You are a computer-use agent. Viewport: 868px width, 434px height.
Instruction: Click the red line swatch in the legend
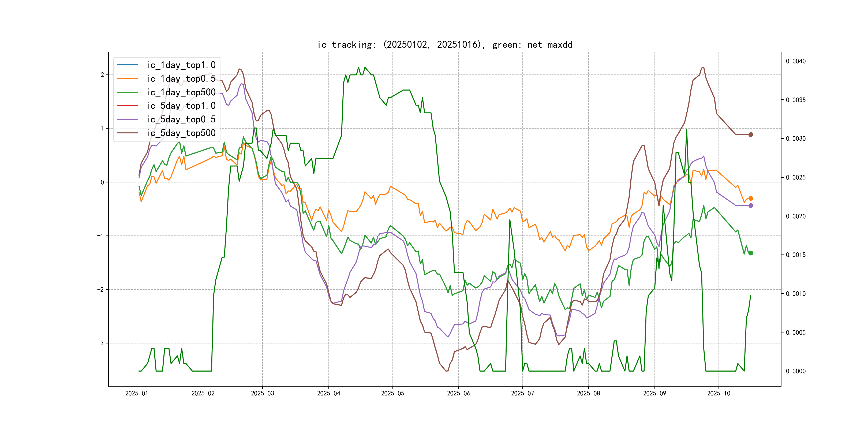(x=127, y=106)
